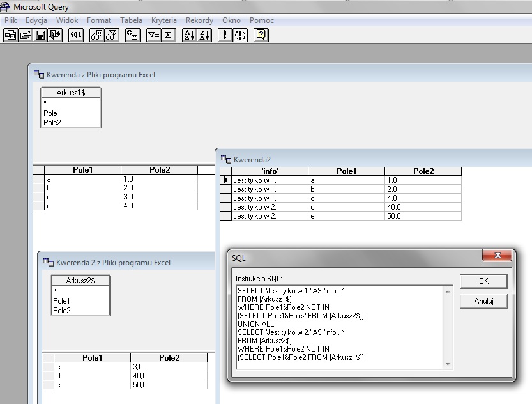The width and height of the screenshot is (532, 404).
Task: Select the Pole2 column header under Arkusz1$ table
Action: pyautogui.click(x=159, y=170)
